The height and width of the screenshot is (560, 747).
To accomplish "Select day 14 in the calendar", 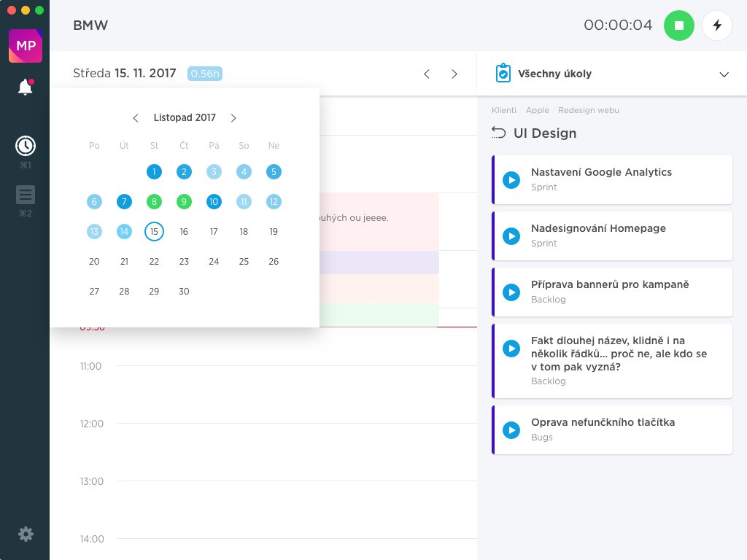I will click(x=124, y=232).
